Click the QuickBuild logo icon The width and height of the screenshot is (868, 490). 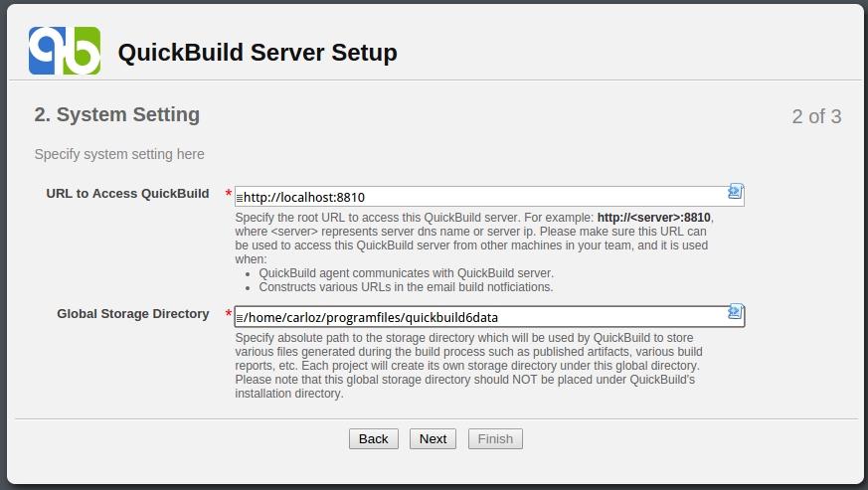click(65, 51)
